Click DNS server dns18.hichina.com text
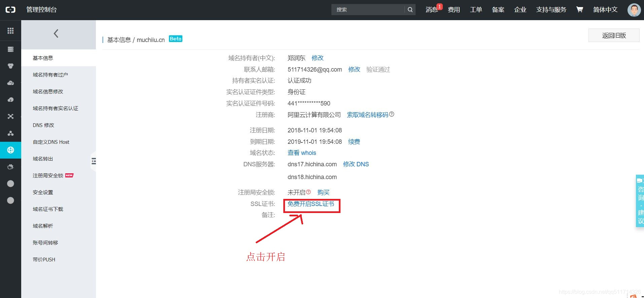644x298 pixels. (x=312, y=177)
